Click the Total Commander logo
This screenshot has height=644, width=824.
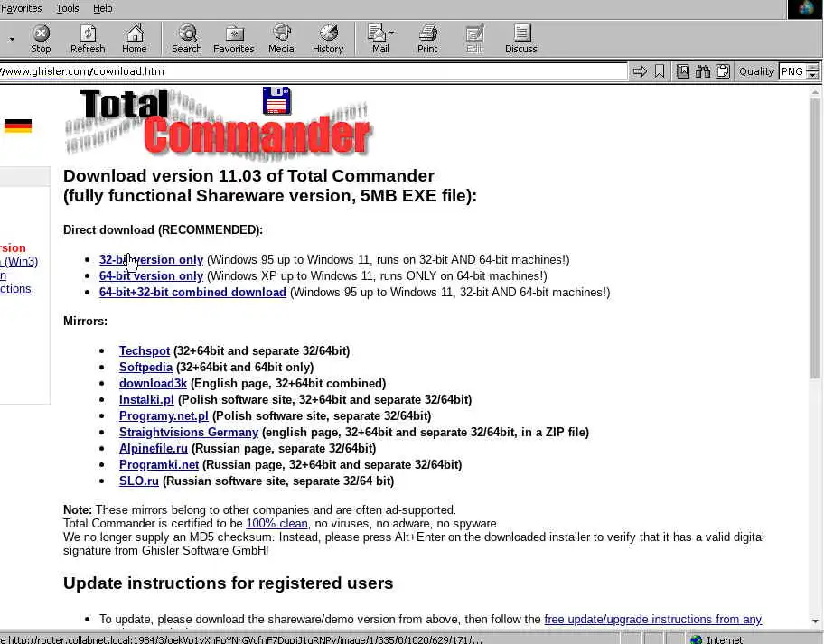click(218, 123)
